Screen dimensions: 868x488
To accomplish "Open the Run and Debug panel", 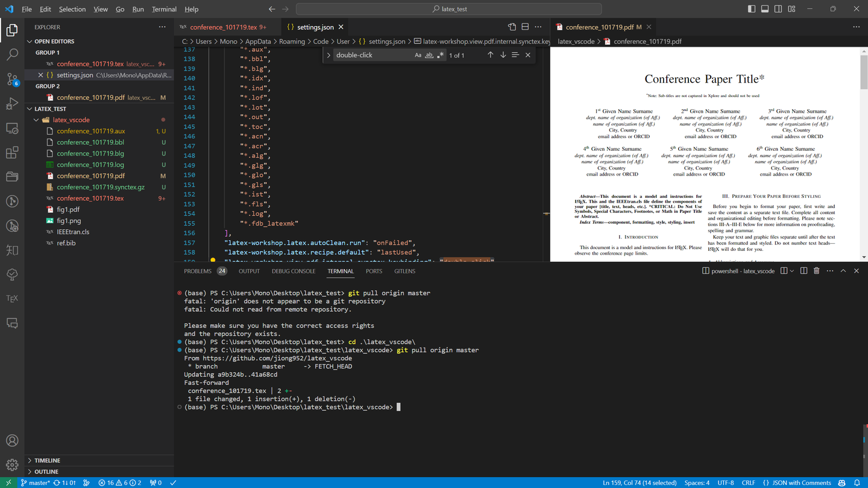I will pyautogui.click(x=12, y=103).
